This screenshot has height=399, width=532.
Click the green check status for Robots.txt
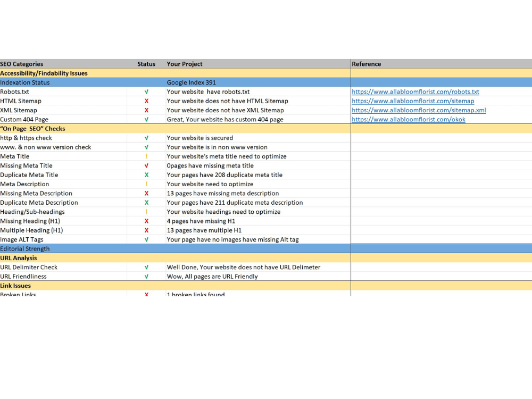pyautogui.click(x=147, y=92)
